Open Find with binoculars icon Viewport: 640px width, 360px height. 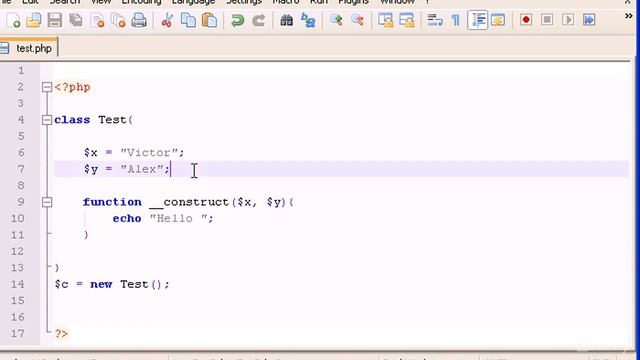287,20
